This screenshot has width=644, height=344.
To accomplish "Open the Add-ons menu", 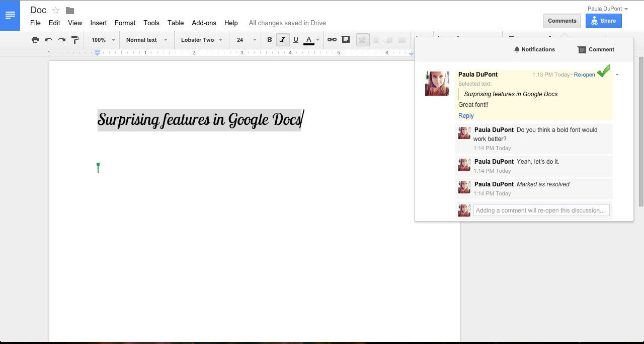I will (204, 23).
